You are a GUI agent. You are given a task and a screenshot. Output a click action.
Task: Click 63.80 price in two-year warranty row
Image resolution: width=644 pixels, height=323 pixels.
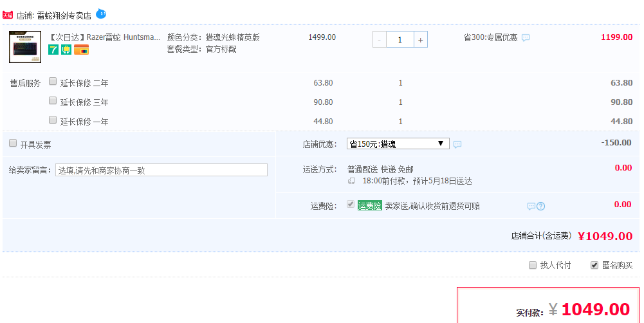tap(323, 83)
